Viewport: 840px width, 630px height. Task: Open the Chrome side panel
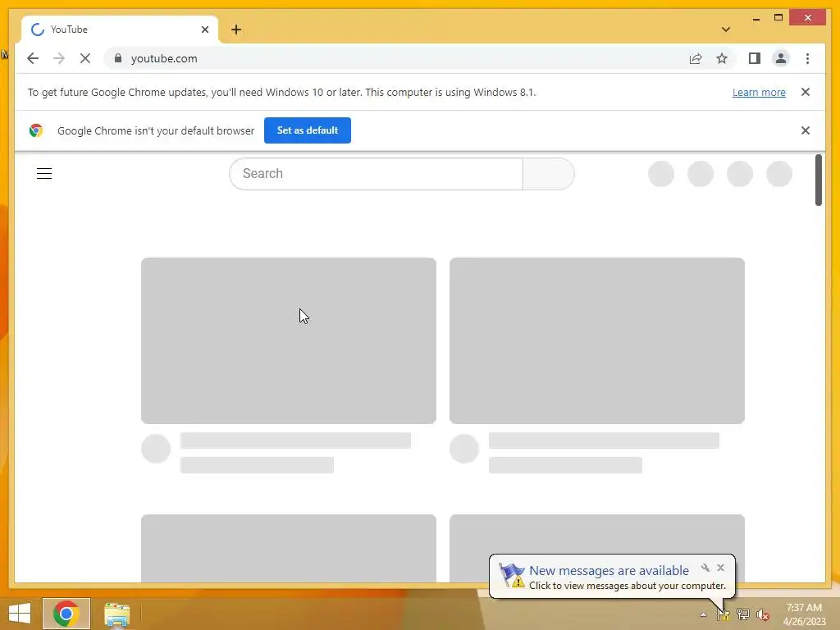click(x=755, y=58)
